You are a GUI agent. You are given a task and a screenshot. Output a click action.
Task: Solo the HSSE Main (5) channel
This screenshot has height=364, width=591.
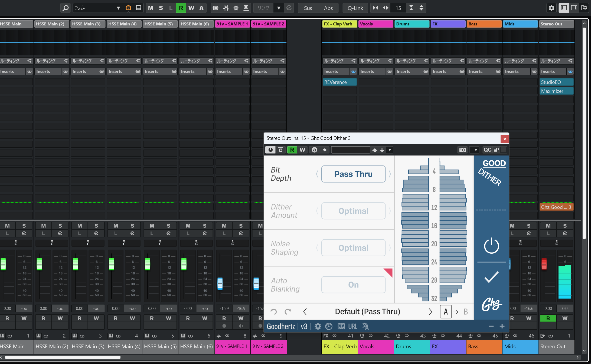[168, 226]
